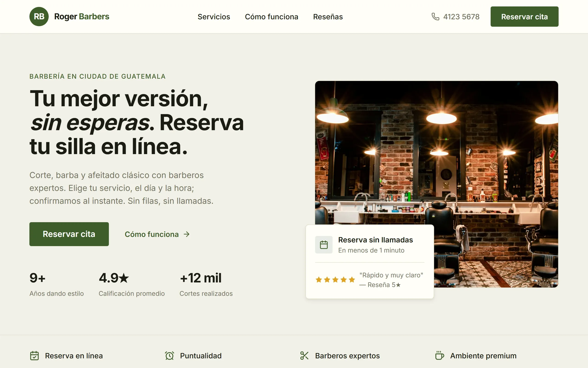Click the coffee cup icon beside Ambiente premium
Screen dimensions: 588x368
point(440,356)
